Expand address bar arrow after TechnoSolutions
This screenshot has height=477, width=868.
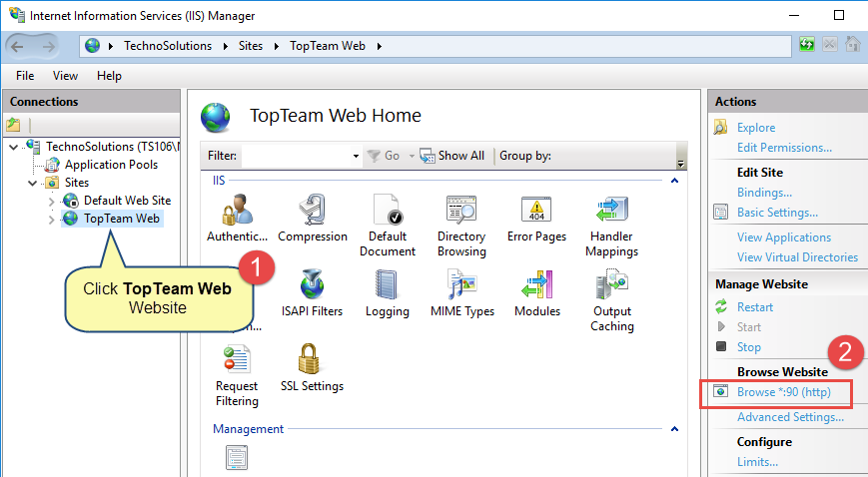(x=226, y=47)
